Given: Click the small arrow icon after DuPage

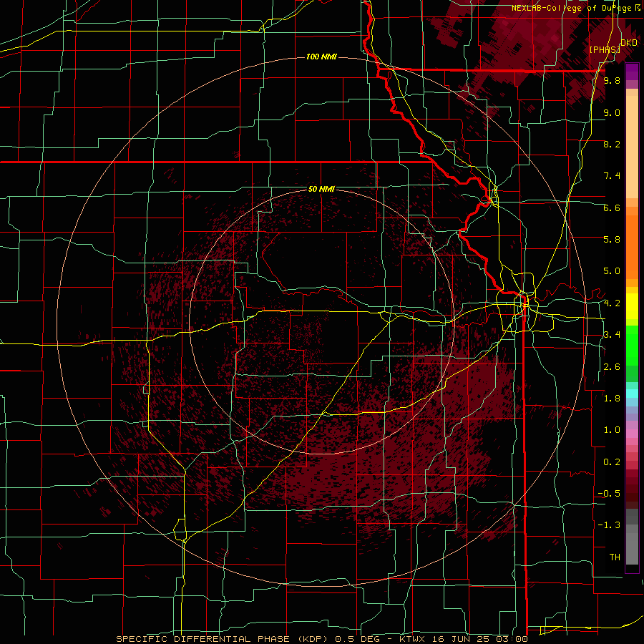Looking at the screenshot, I should point(638,8).
